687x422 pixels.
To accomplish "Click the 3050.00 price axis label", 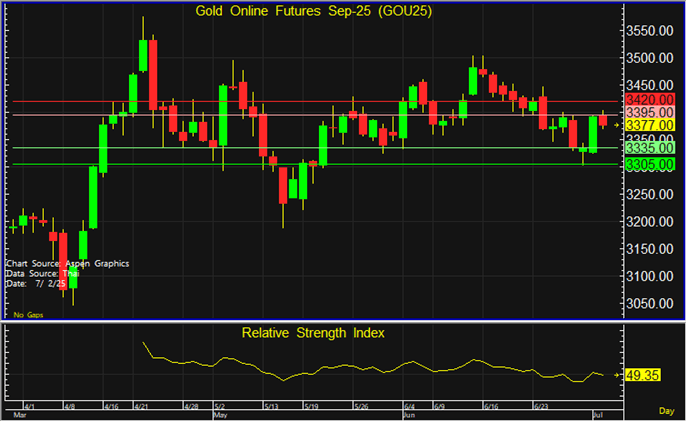I will [x=649, y=304].
